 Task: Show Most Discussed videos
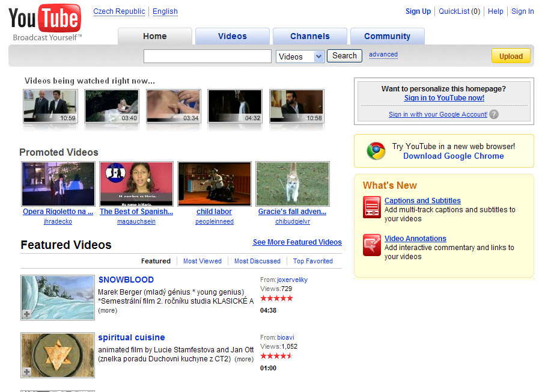258,261
